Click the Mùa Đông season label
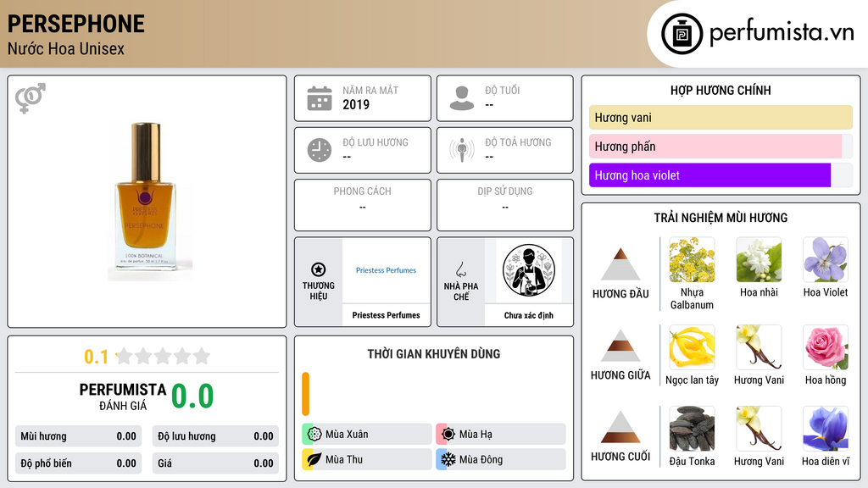The height and width of the screenshot is (488, 868). pos(481,459)
